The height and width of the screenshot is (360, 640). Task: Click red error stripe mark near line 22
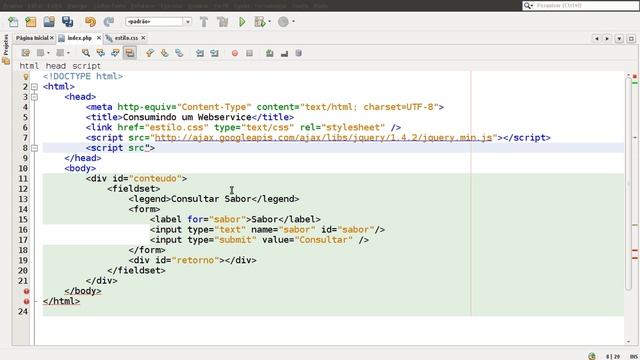635,250
